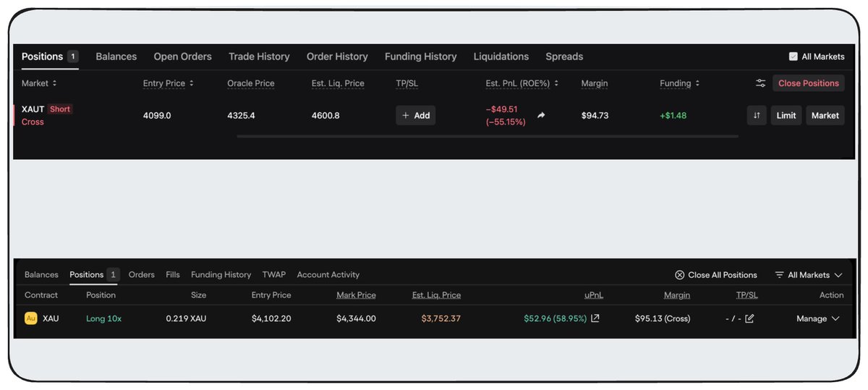
Task: Open the Open Orders tab
Action: point(182,56)
